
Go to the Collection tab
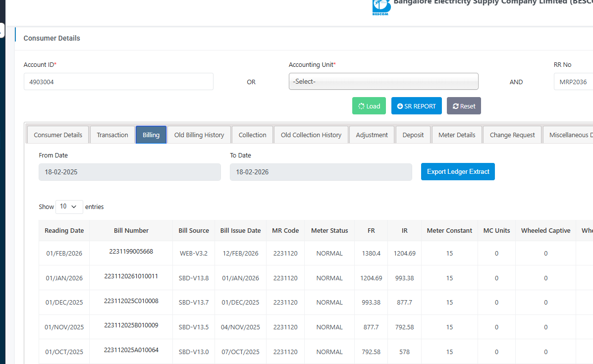(x=252, y=135)
